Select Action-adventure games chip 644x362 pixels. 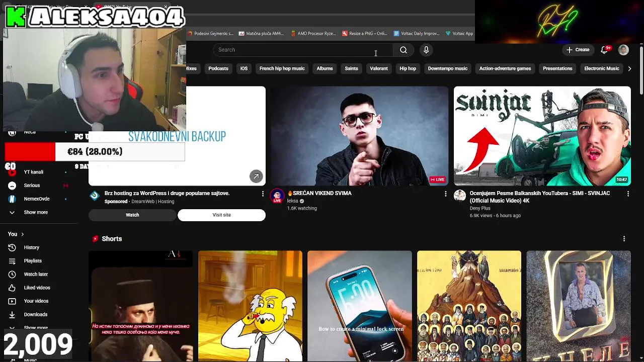[x=505, y=68]
